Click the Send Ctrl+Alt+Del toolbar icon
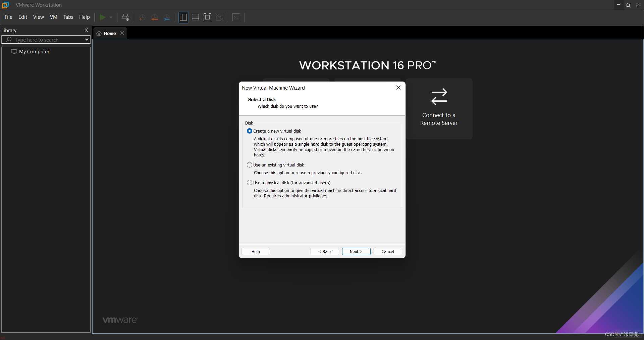 point(126,17)
